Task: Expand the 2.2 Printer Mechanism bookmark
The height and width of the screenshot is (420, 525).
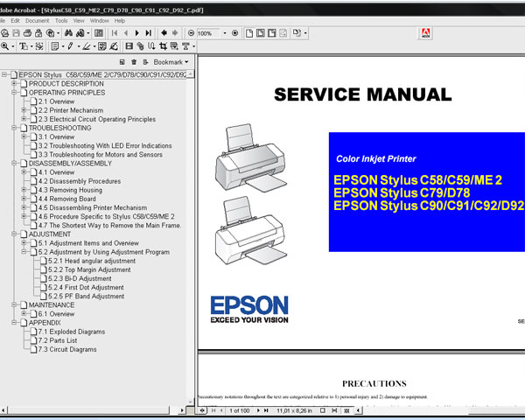Action: pyautogui.click(x=24, y=109)
